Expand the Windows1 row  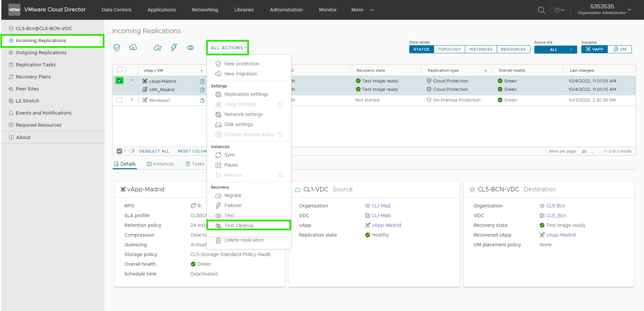point(132,100)
